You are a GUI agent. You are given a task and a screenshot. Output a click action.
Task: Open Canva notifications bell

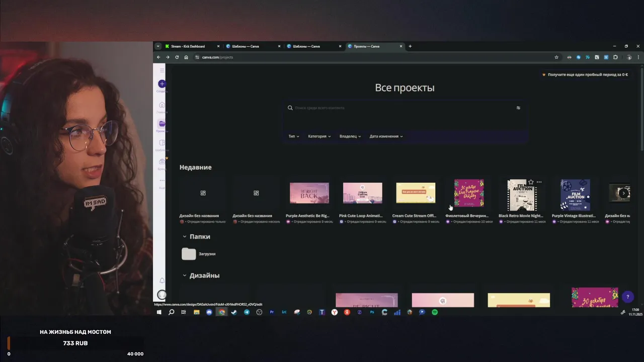[162, 281]
